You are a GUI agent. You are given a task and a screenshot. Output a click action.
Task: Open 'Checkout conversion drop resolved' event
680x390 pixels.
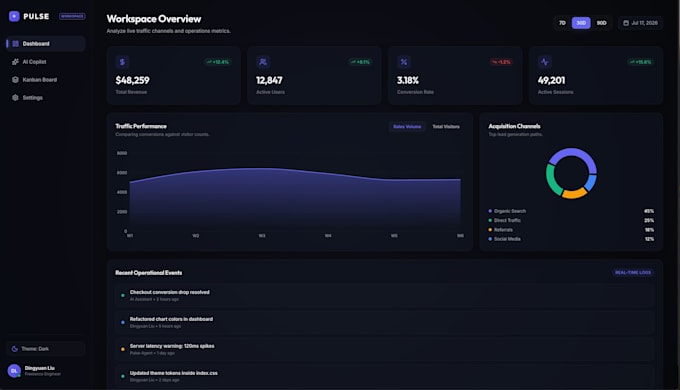coord(385,295)
